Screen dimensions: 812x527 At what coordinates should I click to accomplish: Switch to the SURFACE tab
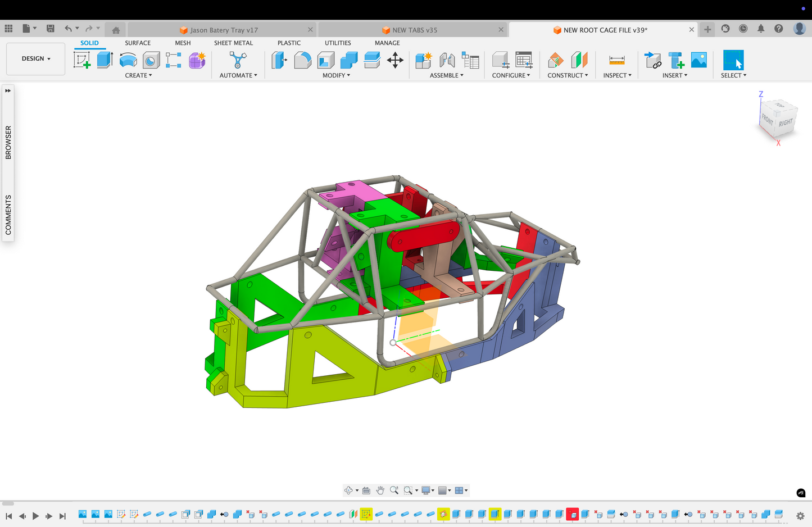click(x=138, y=43)
